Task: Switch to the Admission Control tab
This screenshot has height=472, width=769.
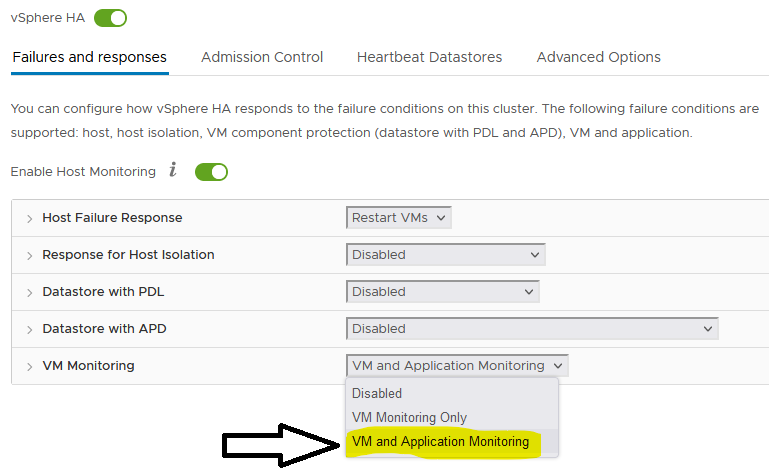Action: click(x=262, y=57)
